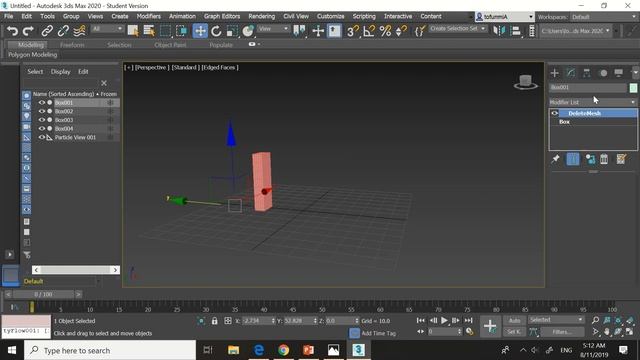Open the Modifier List dropdown
The width and height of the screenshot is (640, 360).
(x=593, y=102)
